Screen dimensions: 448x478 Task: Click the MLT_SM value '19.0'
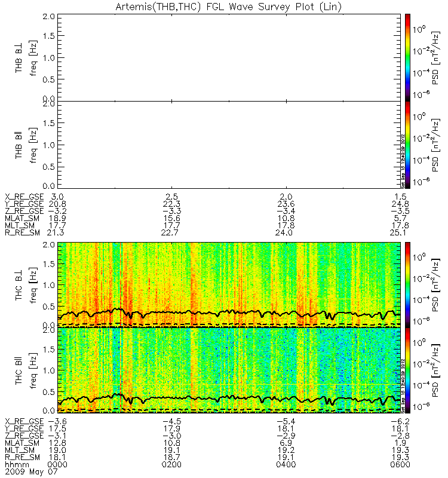tap(57, 450)
